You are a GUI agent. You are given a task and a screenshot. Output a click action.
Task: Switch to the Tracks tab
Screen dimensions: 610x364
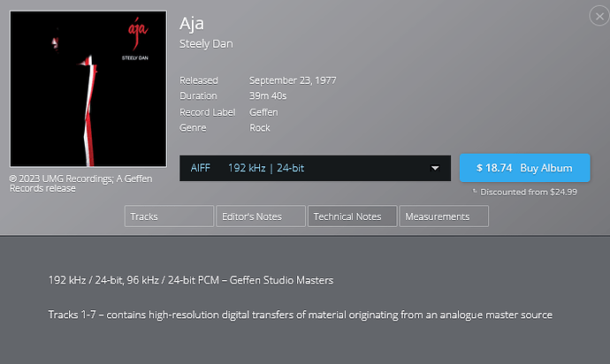tap(169, 216)
